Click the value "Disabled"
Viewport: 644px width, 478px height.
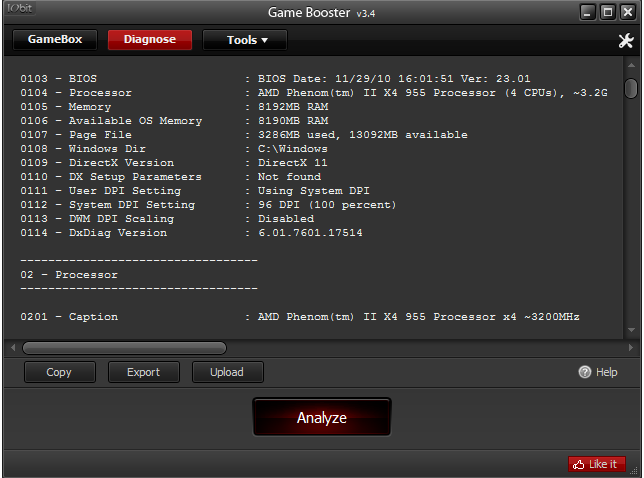click(286, 218)
